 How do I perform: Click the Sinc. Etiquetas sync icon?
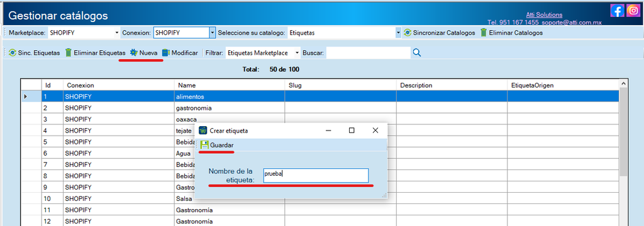(13, 53)
